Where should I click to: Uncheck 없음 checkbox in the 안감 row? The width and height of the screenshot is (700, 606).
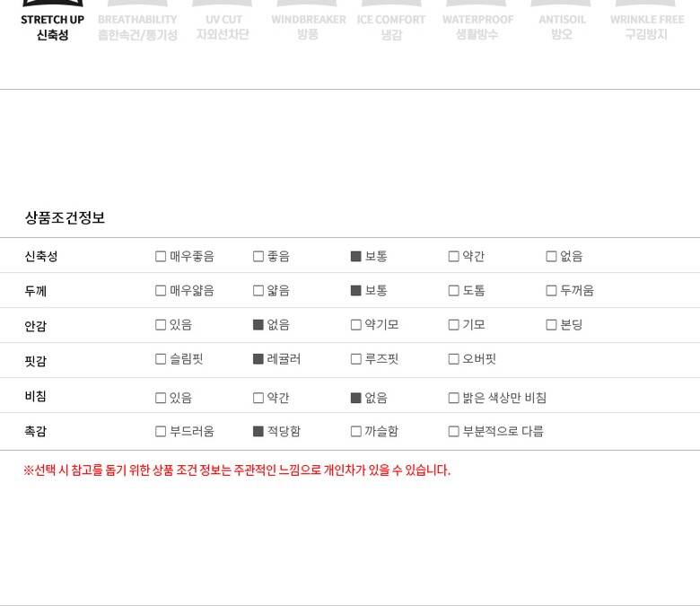coord(258,325)
